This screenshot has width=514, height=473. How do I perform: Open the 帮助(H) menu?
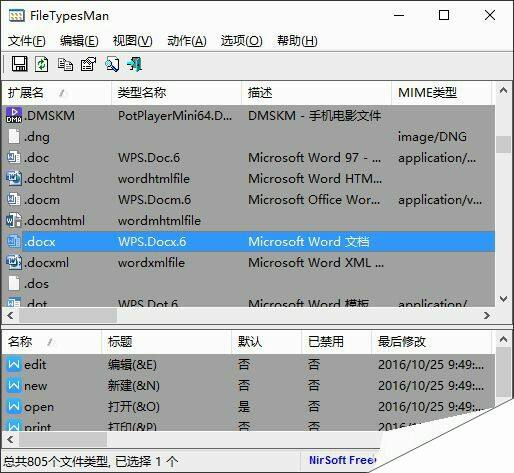[x=297, y=41]
